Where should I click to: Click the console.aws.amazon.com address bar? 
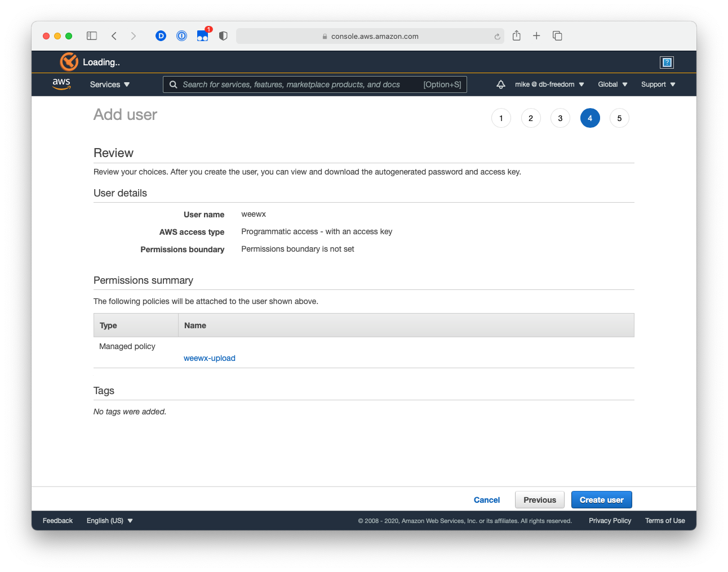point(370,36)
